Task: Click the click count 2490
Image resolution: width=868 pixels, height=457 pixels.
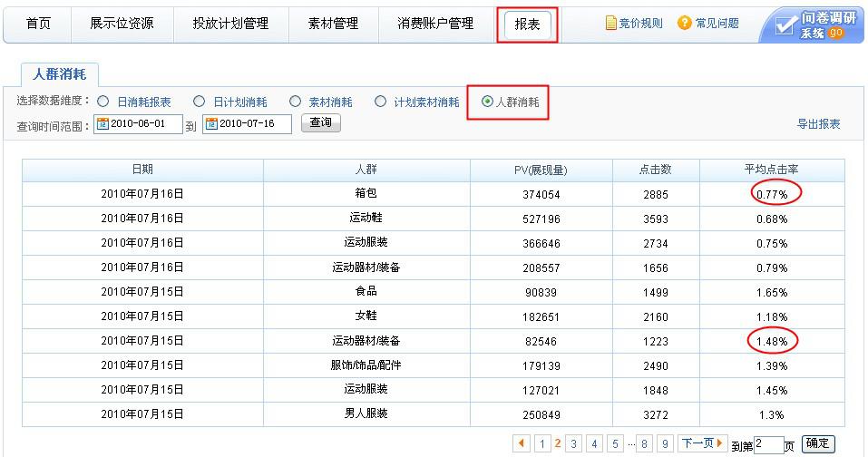Action: click(x=656, y=366)
